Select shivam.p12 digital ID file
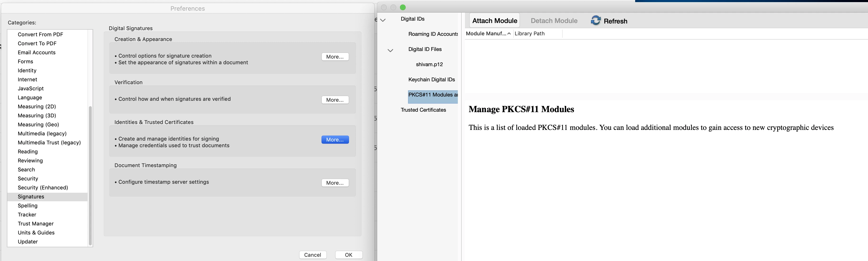This screenshot has height=261, width=868. click(429, 64)
